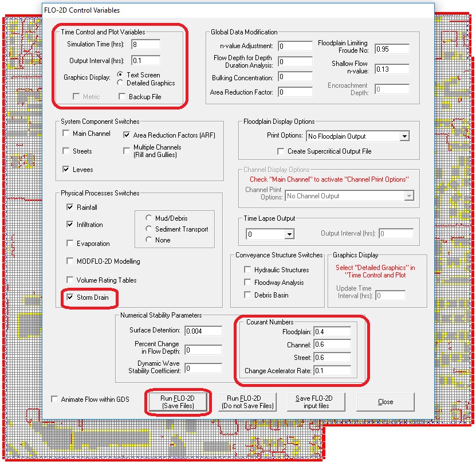Check Animate Flow within GDS

(x=55, y=400)
